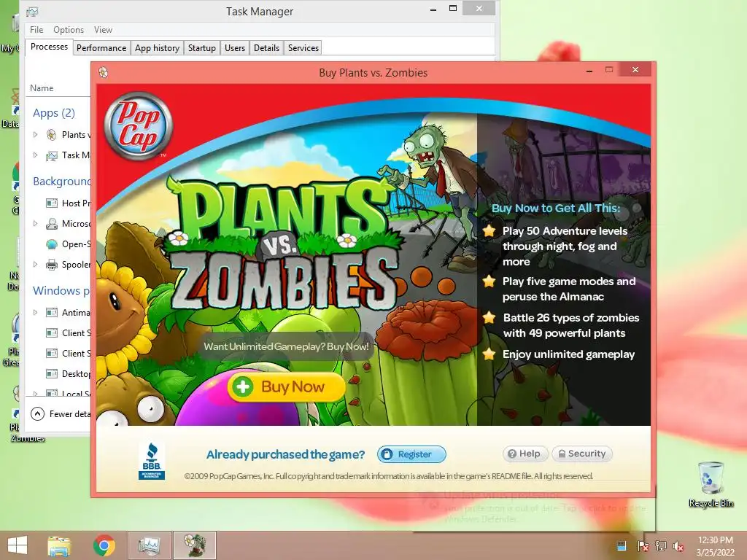Open the Options menu in Task Manager

tap(68, 29)
